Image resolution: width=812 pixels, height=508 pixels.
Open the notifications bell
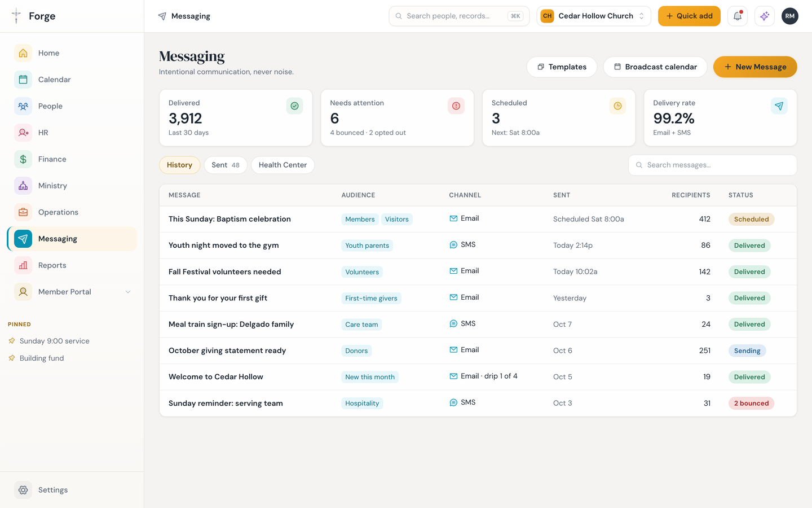pyautogui.click(x=738, y=16)
